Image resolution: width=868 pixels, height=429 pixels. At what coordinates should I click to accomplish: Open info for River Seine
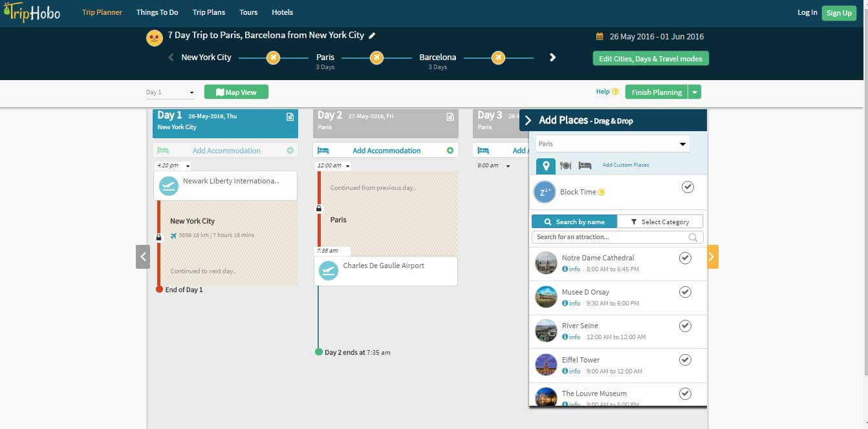click(x=571, y=337)
